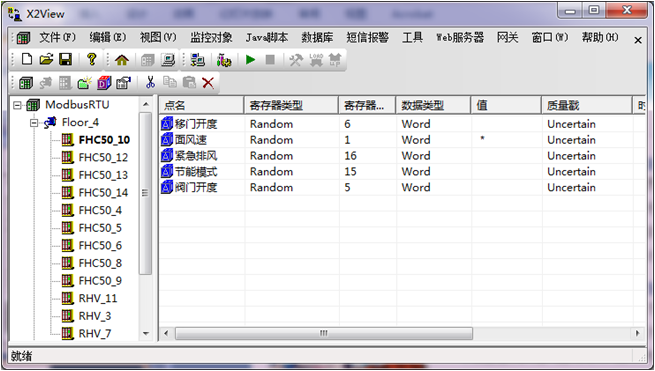This screenshot has height=371, width=655.
Task: Open the flask and gear settings icon
Action: pos(224,60)
